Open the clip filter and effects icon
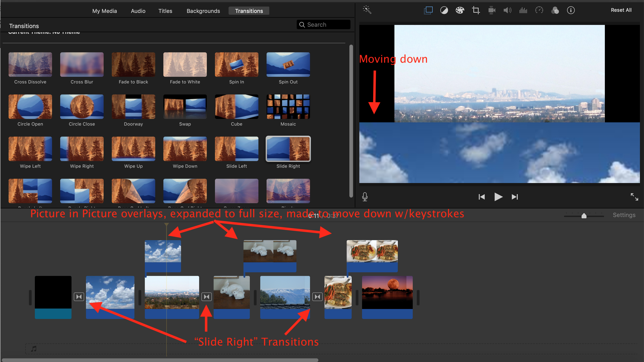 click(555, 10)
